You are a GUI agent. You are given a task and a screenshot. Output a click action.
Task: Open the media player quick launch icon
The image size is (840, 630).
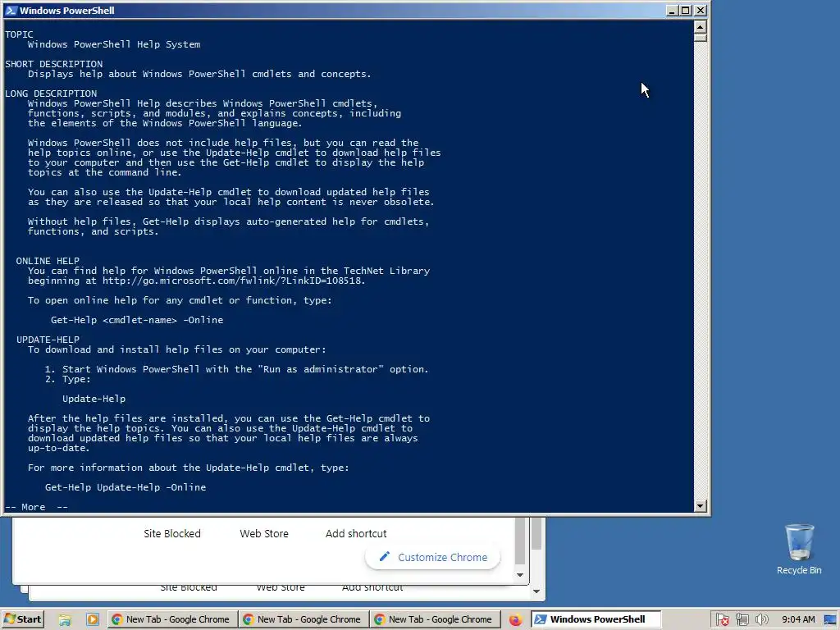pos(92,619)
